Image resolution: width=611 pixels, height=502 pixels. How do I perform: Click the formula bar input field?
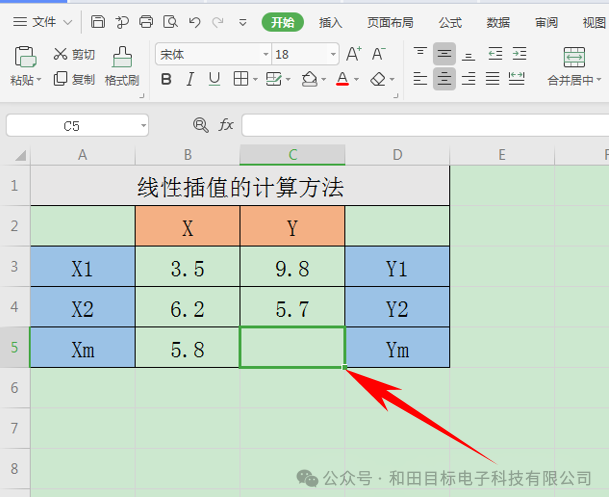(x=425, y=125)
